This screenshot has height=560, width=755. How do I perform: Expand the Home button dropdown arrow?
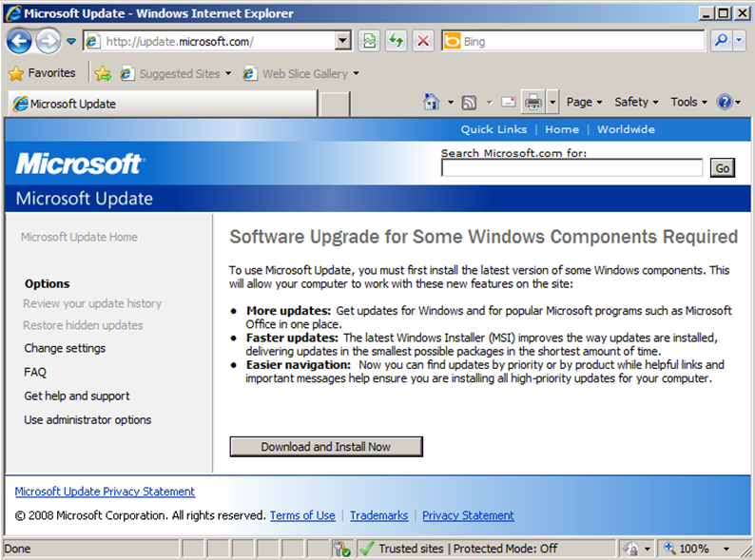pos(451,102)
